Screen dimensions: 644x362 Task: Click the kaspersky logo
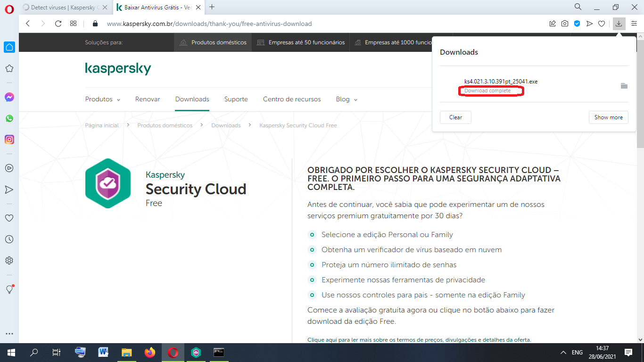point(118,69)
